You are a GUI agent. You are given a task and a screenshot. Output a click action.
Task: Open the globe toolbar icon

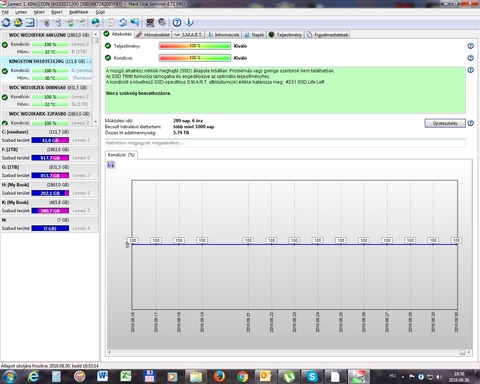pyautogui.click(x=96, y=23)
